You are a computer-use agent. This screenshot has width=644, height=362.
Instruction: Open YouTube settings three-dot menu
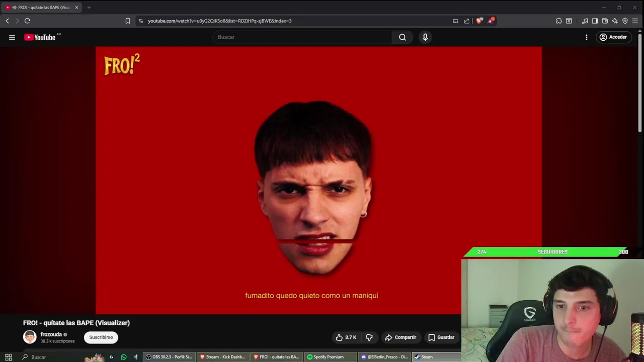coord(586,37)
